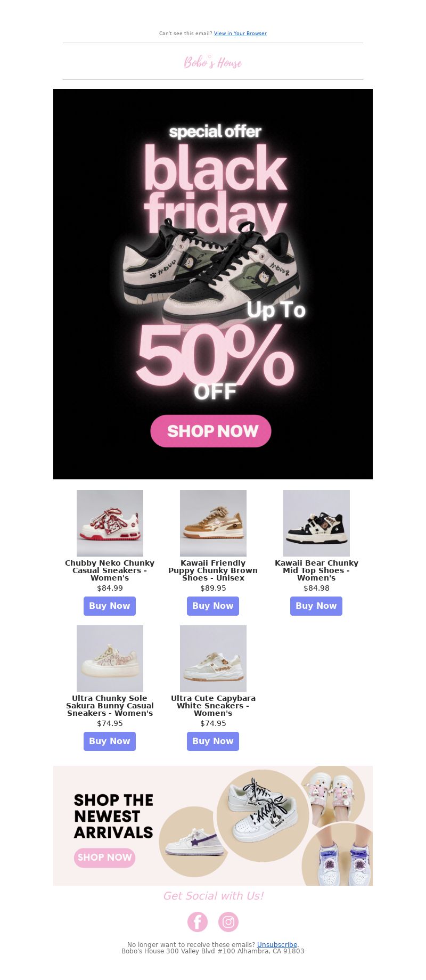This screenshot has height=980, width=426.
Task: Open the Instagram social icon
Action: pos(228,922)
